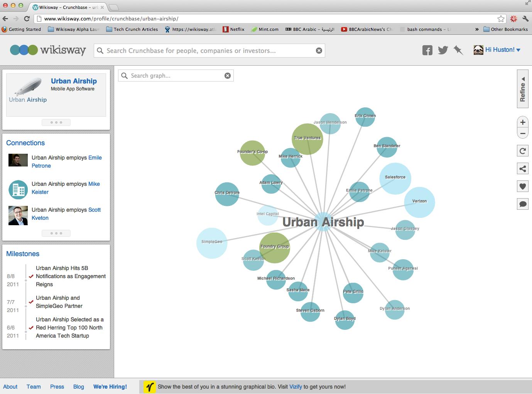The image size is (532, 394).
Task: Select the Pete Grillo graph node
Action: [353, 292]
